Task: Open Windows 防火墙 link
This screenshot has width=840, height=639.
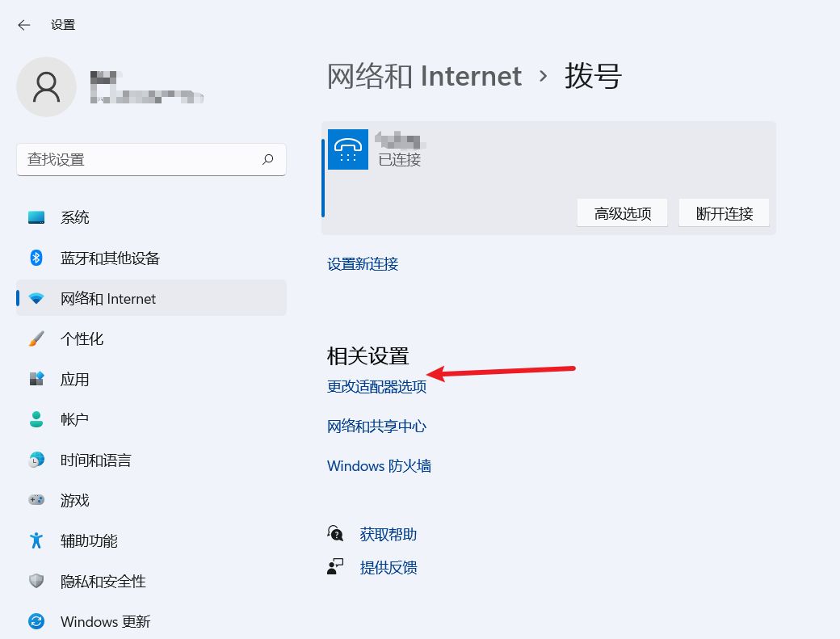Action: pyautogui.click(x=380, y=465)
